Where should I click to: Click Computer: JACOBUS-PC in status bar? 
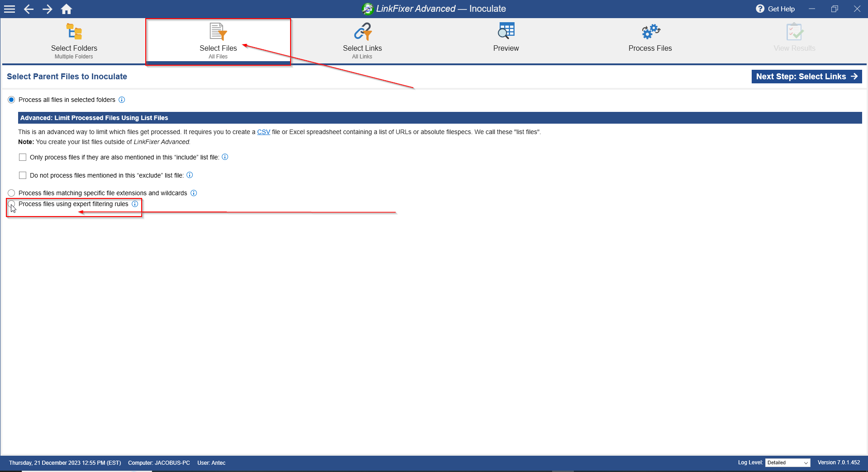click(159, 463)
